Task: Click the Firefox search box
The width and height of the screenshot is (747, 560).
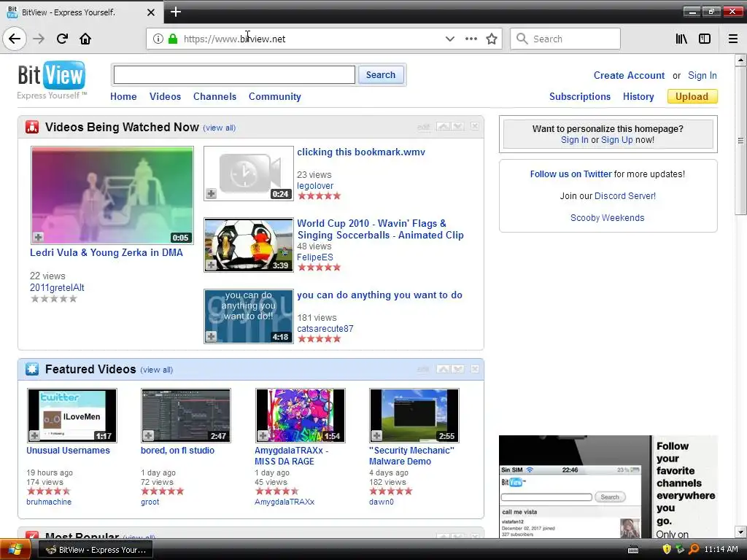Action: click(565, 39)
